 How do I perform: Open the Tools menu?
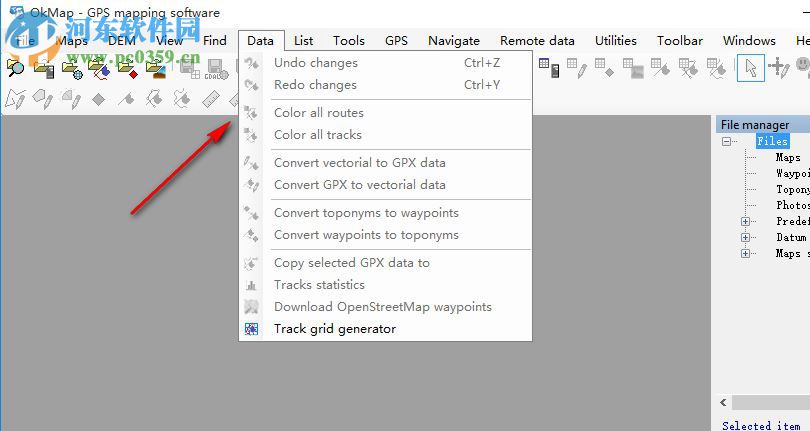[349, 41]
